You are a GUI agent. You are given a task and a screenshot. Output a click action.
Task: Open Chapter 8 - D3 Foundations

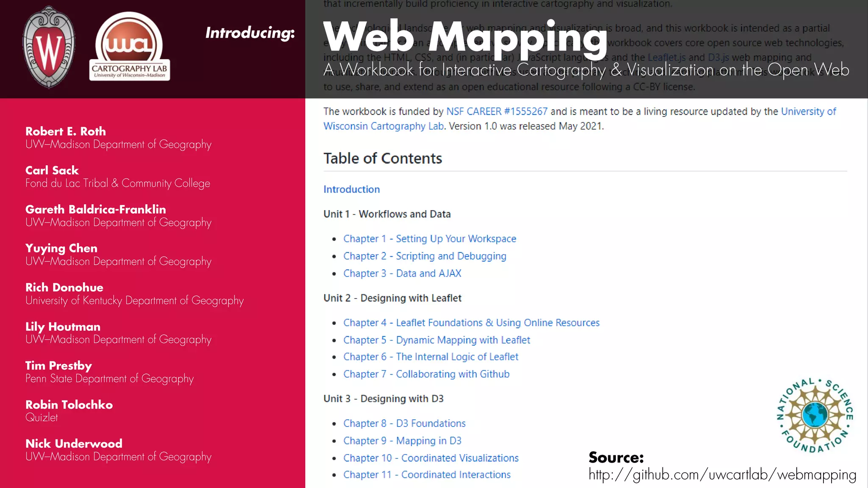pos(404,424)
